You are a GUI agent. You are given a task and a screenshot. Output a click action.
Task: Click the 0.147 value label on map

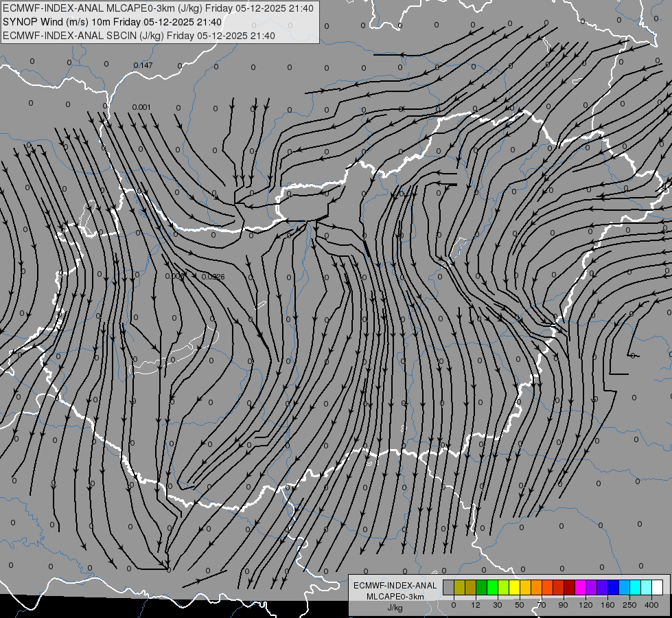click(143, 65)
